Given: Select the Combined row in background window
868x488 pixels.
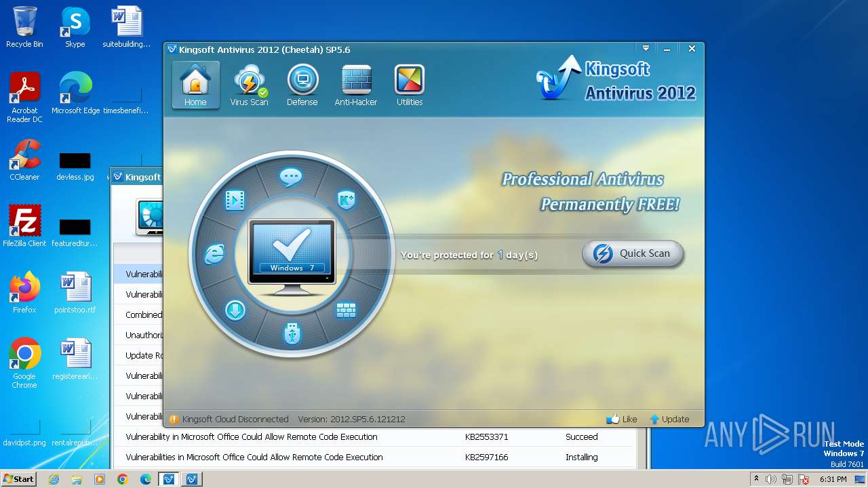Looking at the screenshot, I should 138,314.
